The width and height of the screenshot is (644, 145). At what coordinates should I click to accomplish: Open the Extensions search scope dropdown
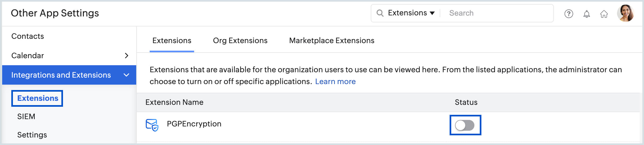[411, 13]
